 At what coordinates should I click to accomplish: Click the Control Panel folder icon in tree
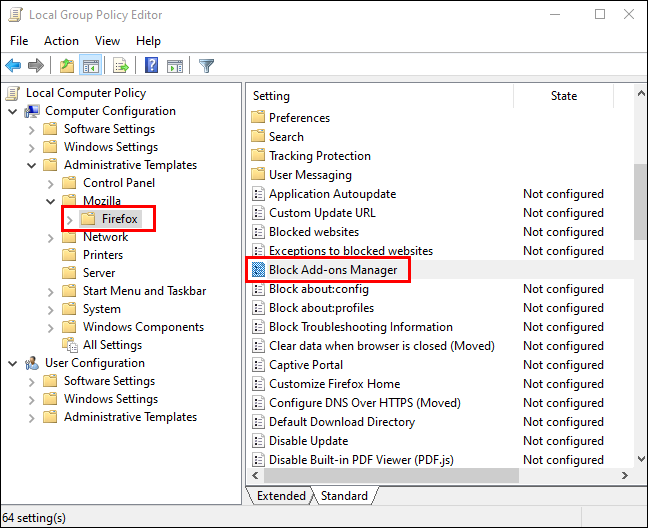click(69, 183)
